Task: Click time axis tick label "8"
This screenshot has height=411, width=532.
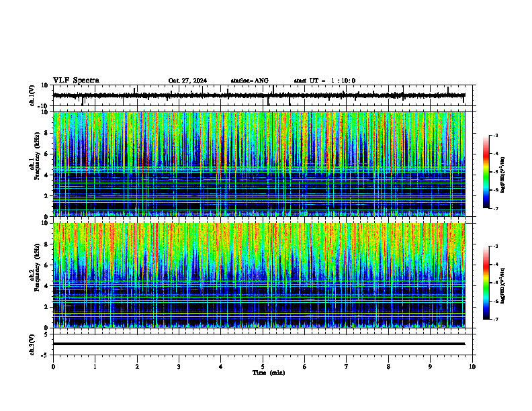Action: coord(388,367)
